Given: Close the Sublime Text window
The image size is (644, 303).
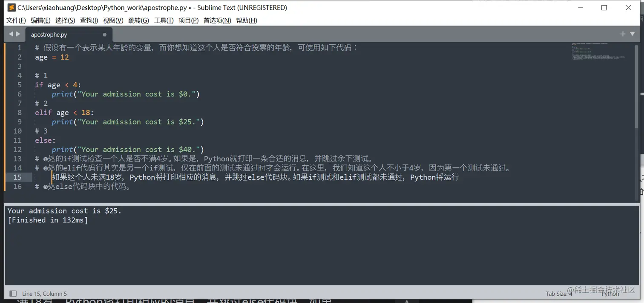Looking at the screenshot, I should pos(628,8).
